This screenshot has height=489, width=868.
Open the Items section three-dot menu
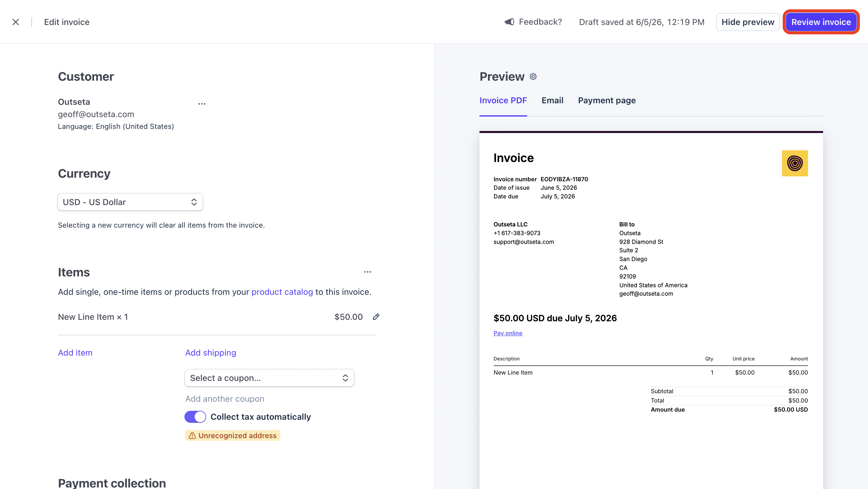coord(368,272)
